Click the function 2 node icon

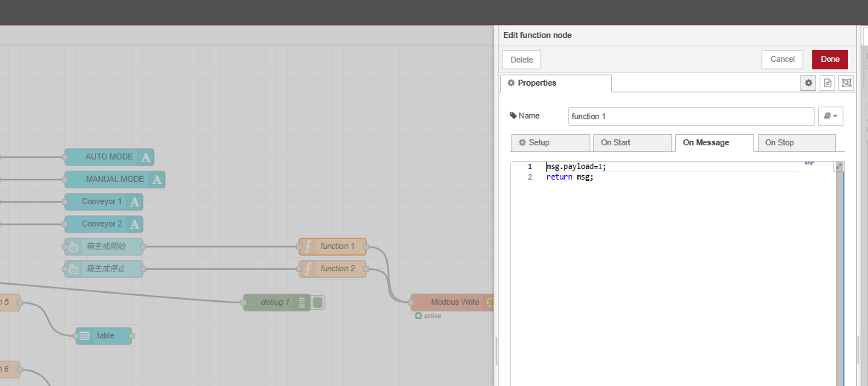coord(307,269)
